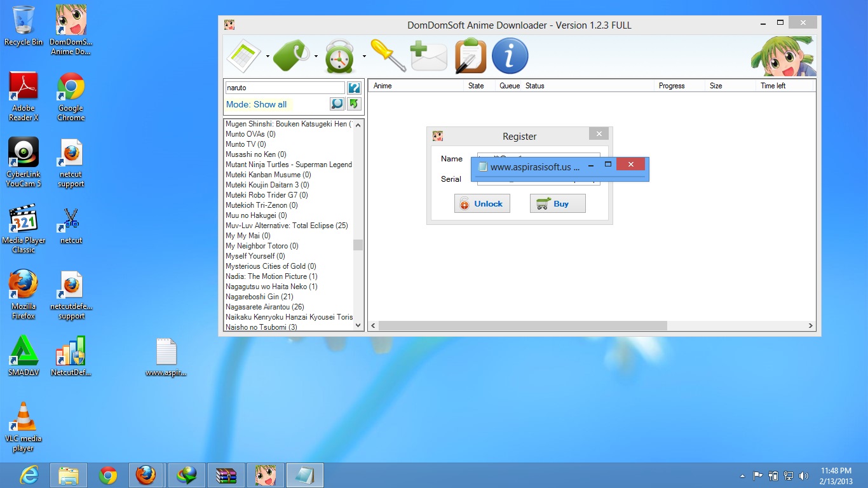The image size is (868, 488).
Task: Click the Anime column header
Action: [x=416, y=86]
